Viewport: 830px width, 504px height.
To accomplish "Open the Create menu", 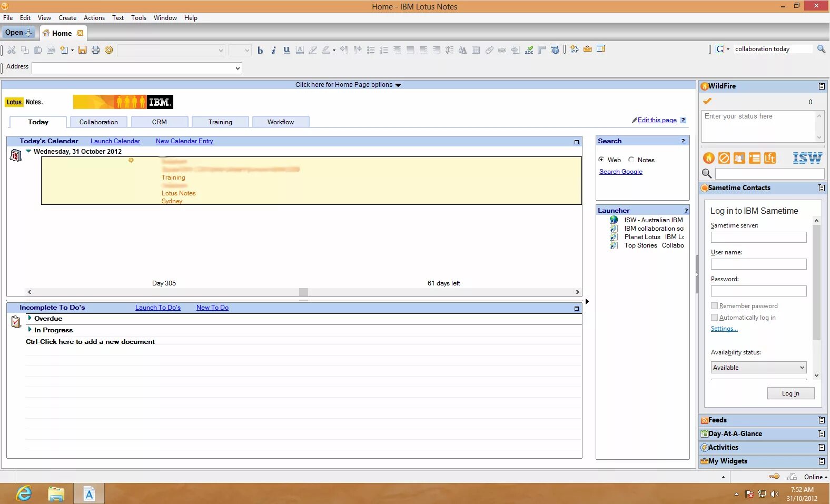I will pos(67,18).
